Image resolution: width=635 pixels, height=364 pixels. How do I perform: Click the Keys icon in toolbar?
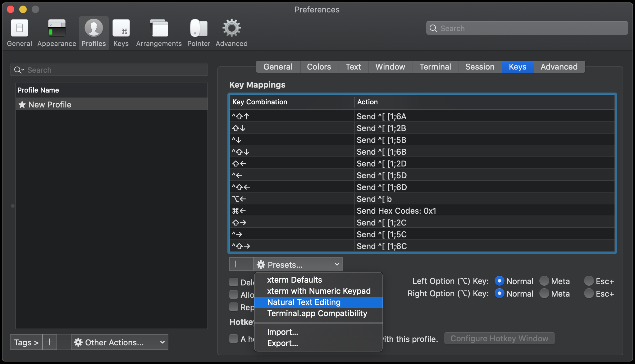point(121,28)
